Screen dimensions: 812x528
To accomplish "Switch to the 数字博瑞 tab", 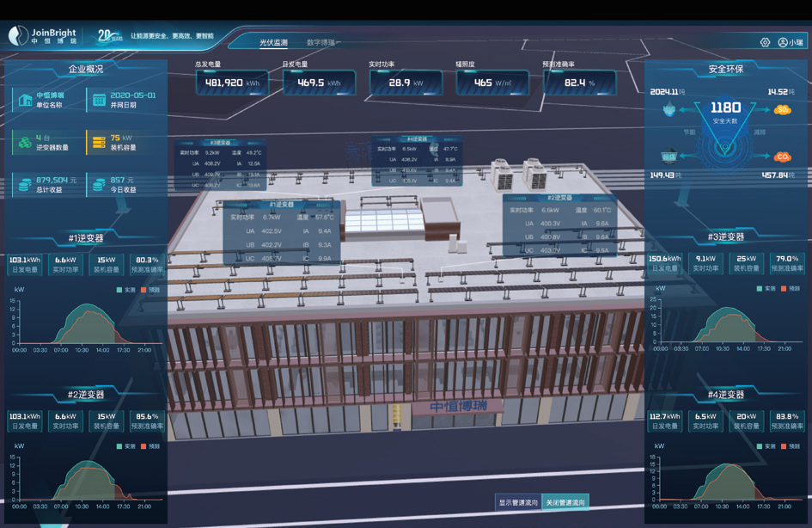I will [x=321, y=42].
